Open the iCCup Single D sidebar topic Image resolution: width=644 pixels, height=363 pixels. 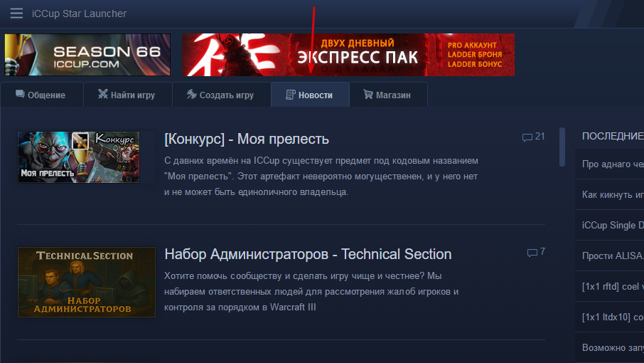tap(613, 226)
